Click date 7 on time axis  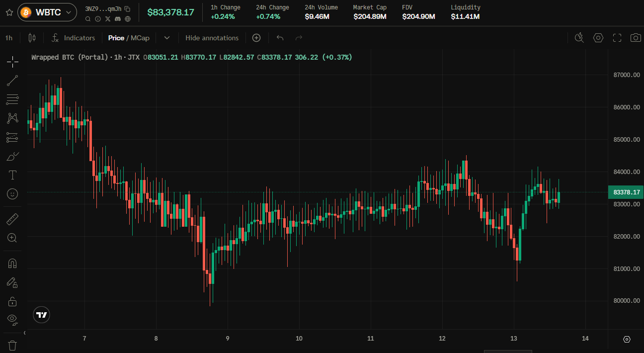point(84,339)
